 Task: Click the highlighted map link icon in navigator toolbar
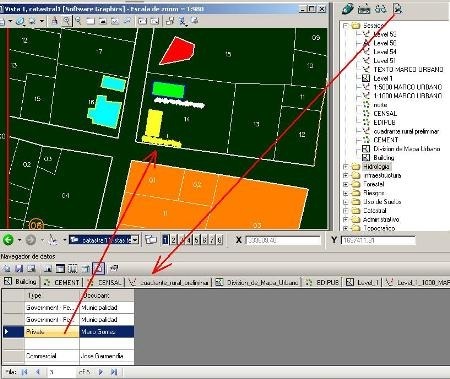[x=98, y=268]
